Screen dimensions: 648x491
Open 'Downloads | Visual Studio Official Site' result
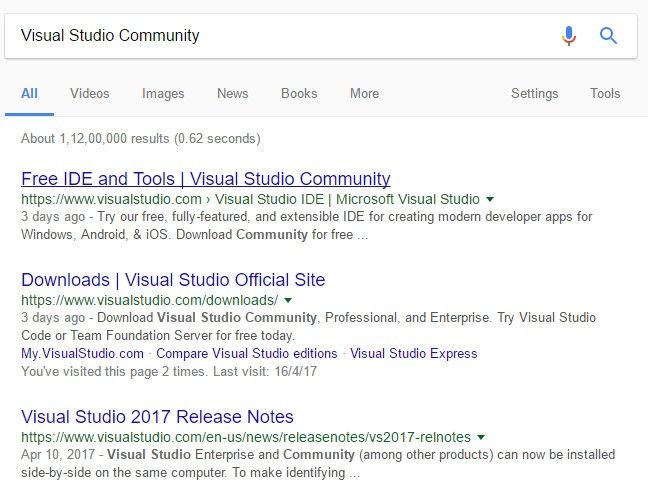173,280
